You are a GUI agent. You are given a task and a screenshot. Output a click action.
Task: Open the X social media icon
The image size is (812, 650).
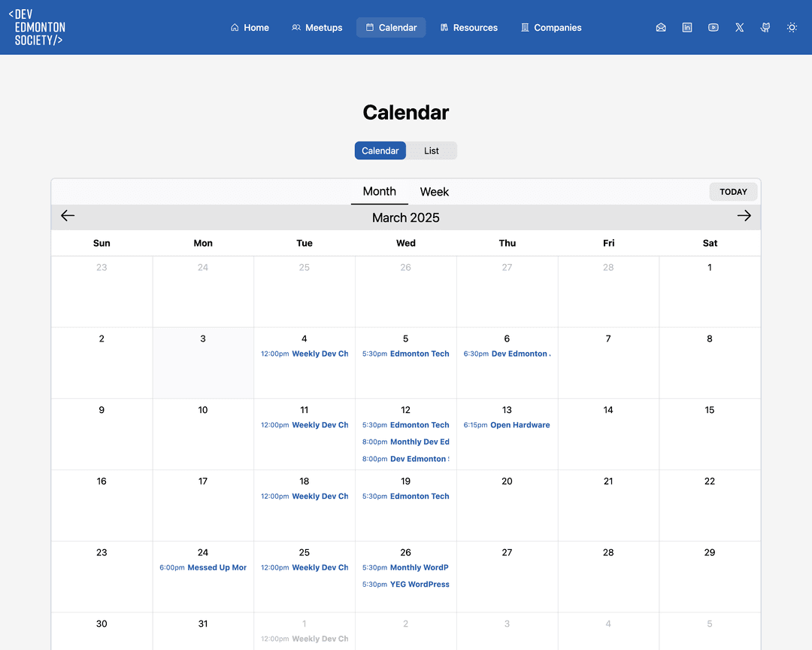pyautogui.click(x=739, y=27)
